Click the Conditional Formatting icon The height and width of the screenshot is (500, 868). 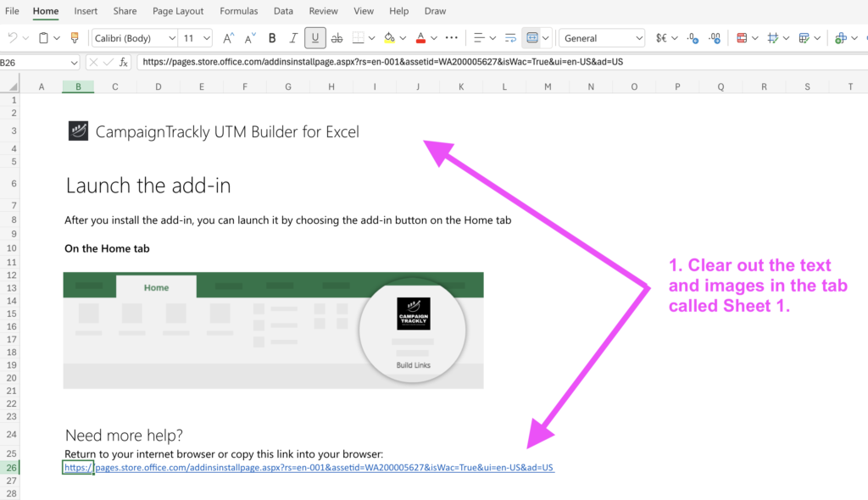point(742,38)
